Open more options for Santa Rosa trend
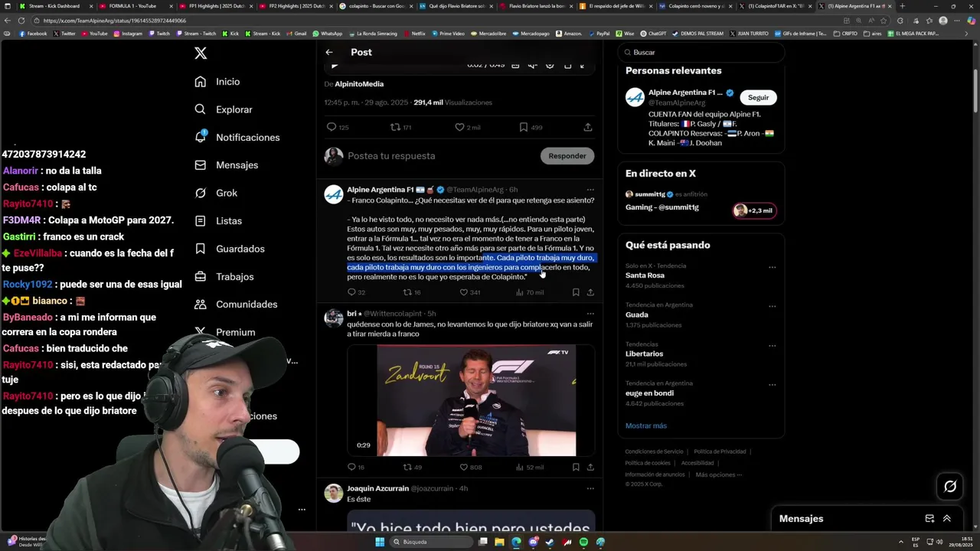980x551 pixels. point(772,268)
